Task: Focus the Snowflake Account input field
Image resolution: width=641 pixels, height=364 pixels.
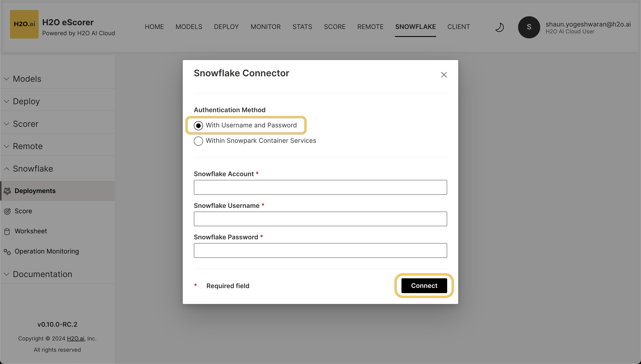Action: pyautogui.click(x=320, y=187)
